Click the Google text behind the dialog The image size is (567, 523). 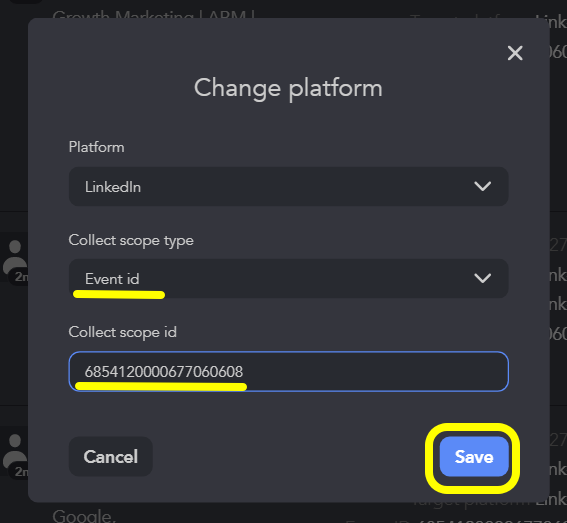point(84,516)
